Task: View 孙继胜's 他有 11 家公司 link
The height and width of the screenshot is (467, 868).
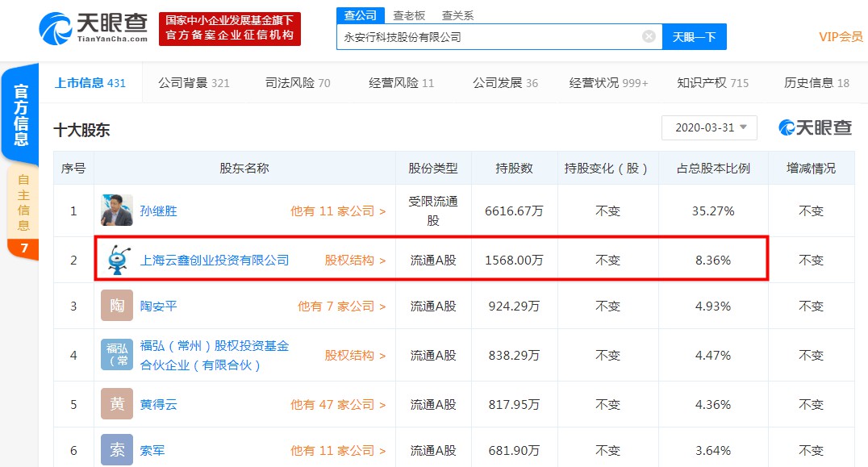Action: tap(338, 211)
